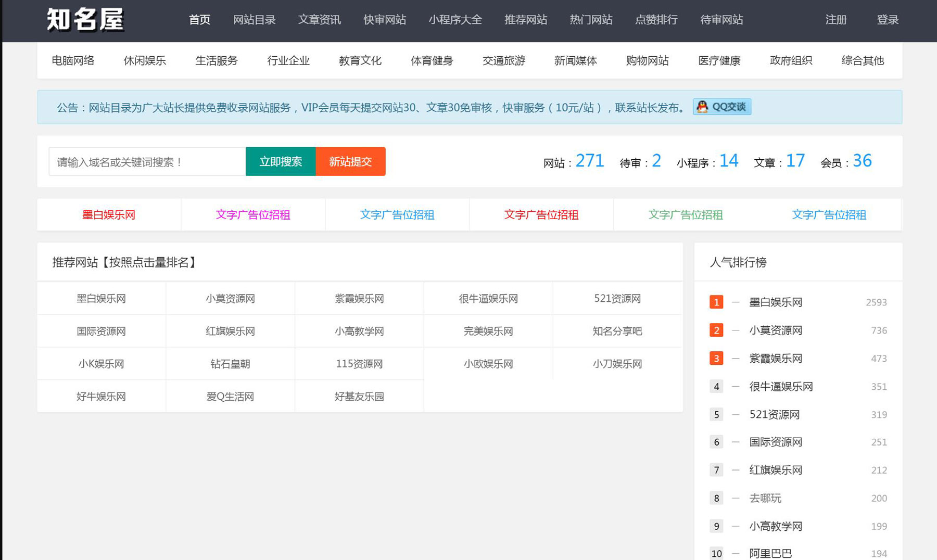Open the 网站目录 menu item
Screen dimensions: 937x560
pos(255,20)
